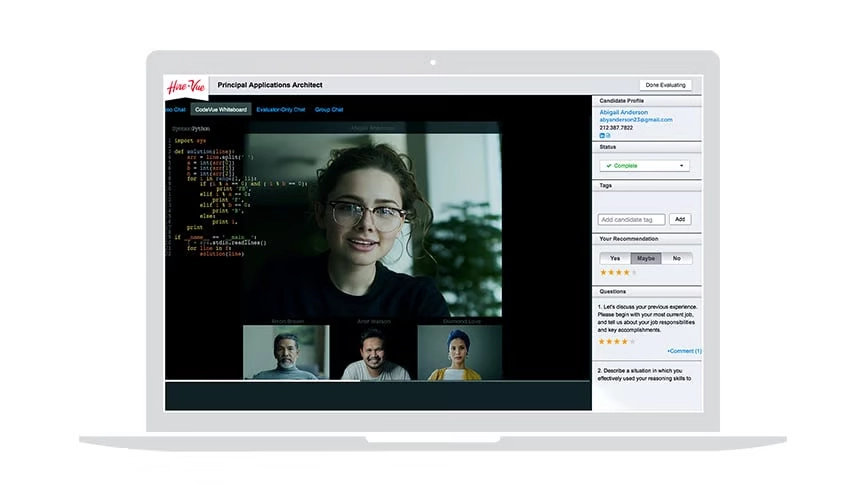864x504 pixels.
Task: Select Diamond Love's video thumbnail
Action: (460, 353)
